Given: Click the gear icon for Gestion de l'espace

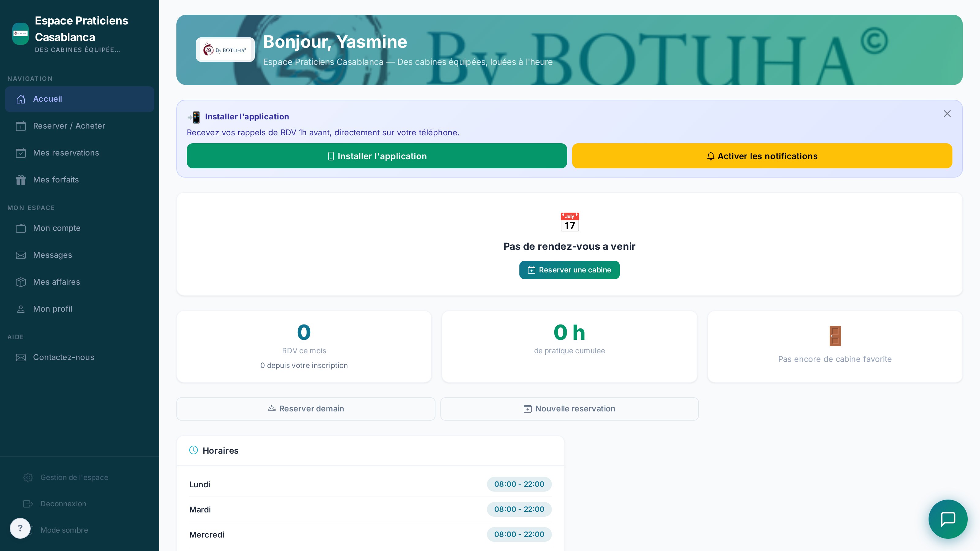Looking at the screenshot, I should click(x=28, y=478).
